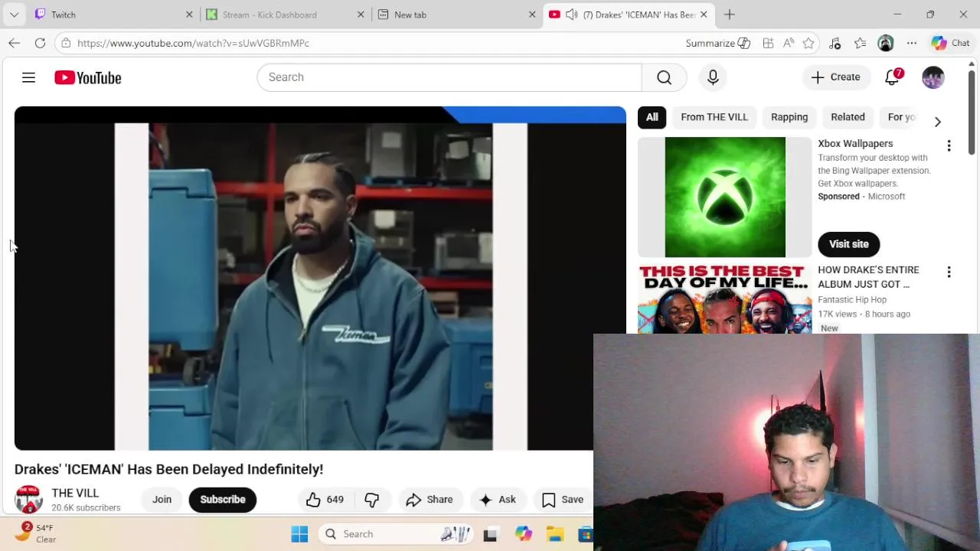Open Fantastic Hip Hop channel link
This screenshot has width=980, height=551.
tap(852, 300)
